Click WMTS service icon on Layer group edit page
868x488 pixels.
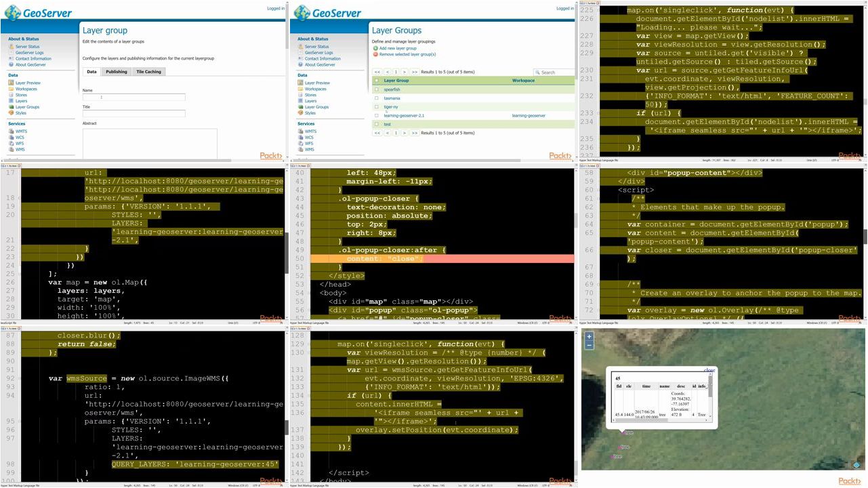(x=11, y=131)
